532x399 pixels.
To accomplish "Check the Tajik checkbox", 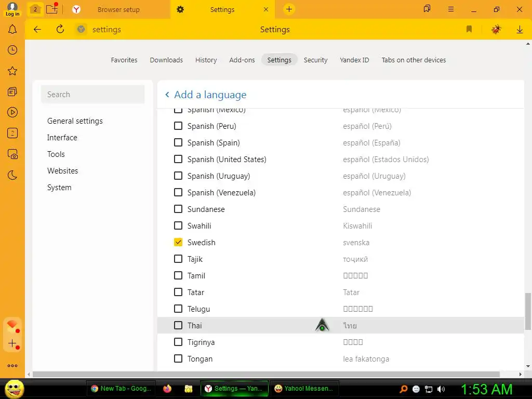I will [178, 259].
